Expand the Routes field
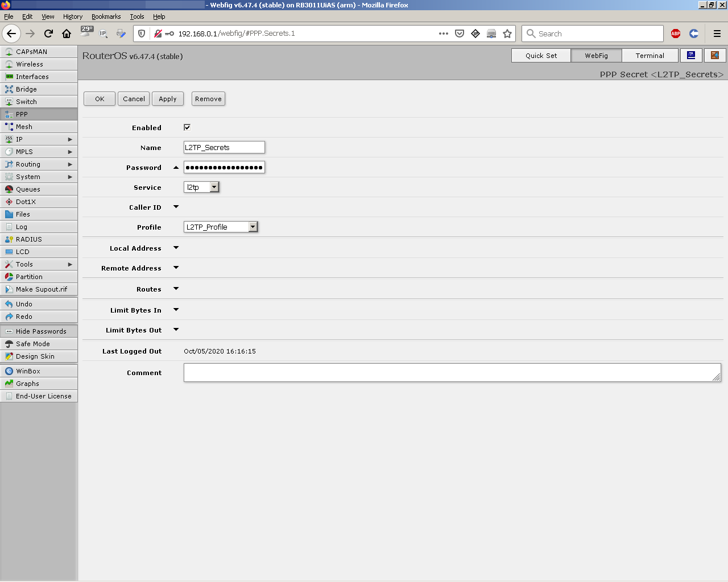 pos(176,289)
